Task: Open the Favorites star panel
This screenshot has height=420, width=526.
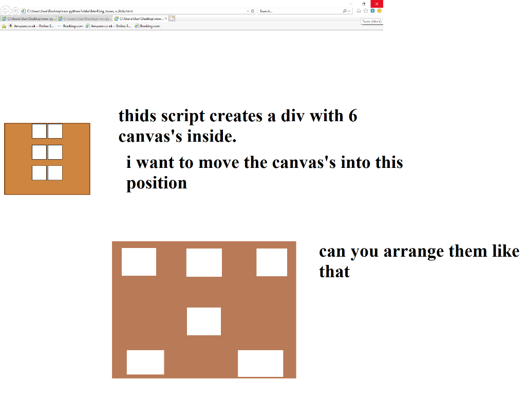Action: (365, 10)
